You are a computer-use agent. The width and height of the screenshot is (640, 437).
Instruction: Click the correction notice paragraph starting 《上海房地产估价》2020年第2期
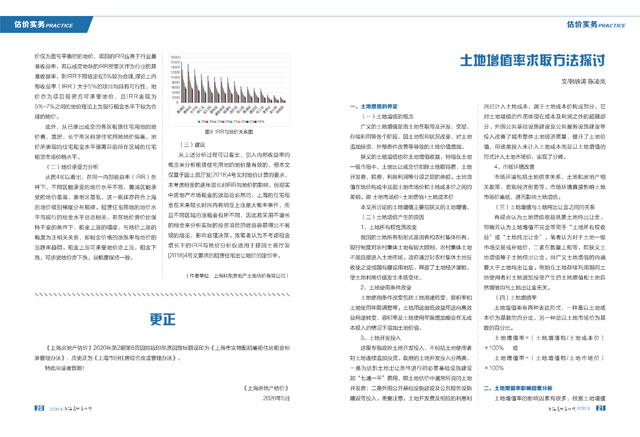pyautogui.click(x=162, y=353)
